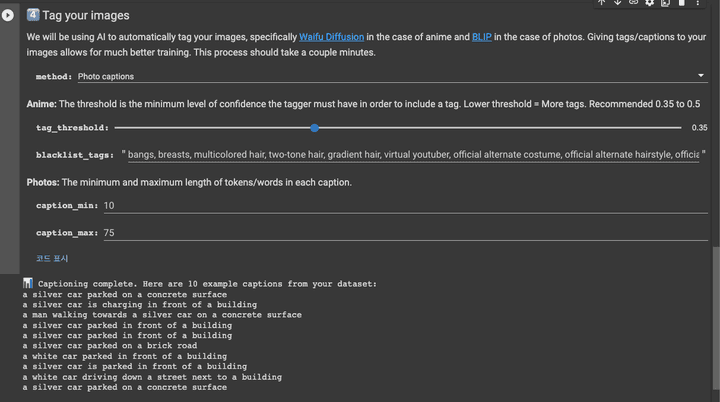
Task: Focus the caption_min input field
Action: click(400, 205)
